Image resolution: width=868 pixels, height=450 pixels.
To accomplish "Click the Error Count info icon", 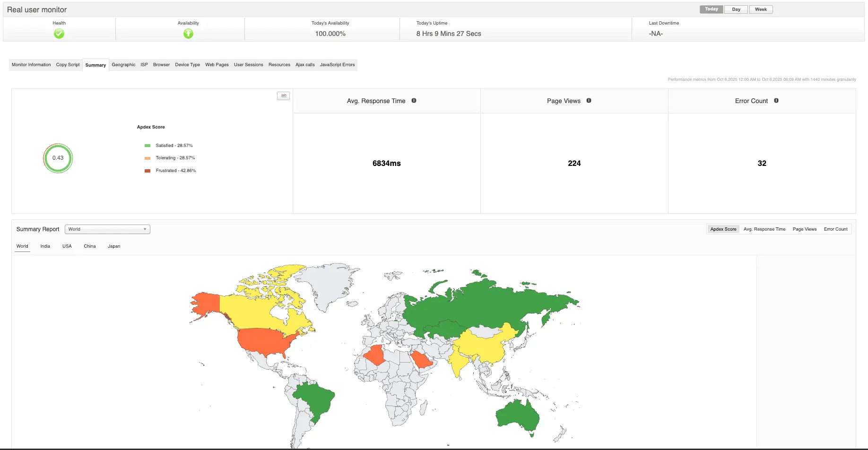I will [x=776, y=100].
